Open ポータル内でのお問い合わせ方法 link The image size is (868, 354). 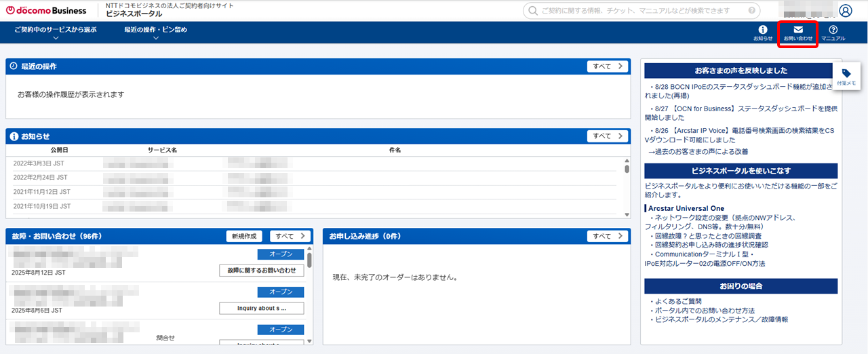[705, 310]
